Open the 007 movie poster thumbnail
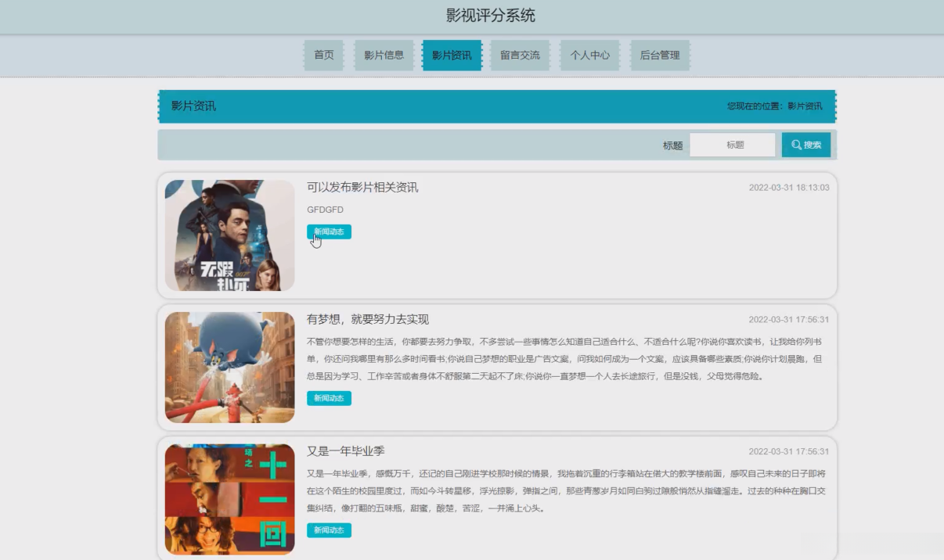The image size is (944, 560). click(229, 235)
